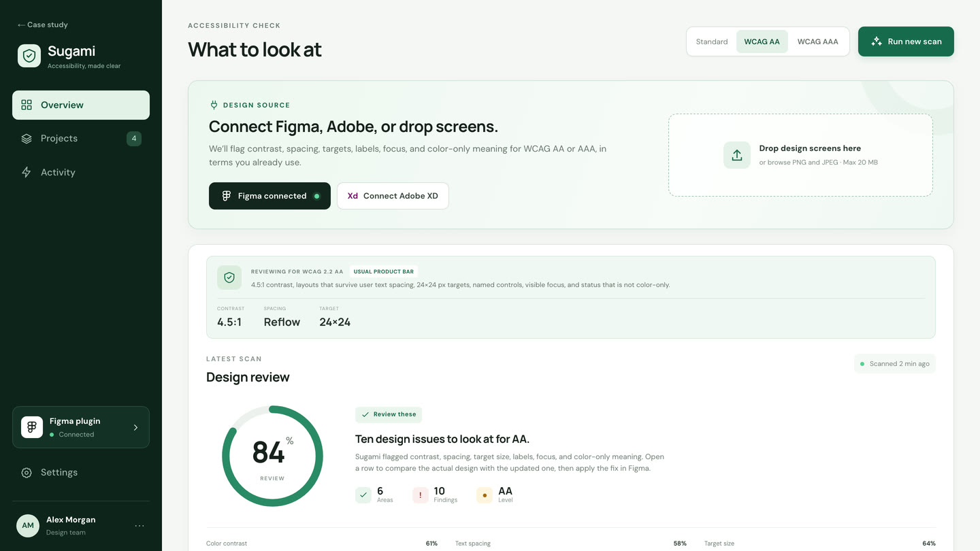Click the Projects layers icon
Image resolution: width=980 pixels, height=551 pixels.
pos(27,139)
